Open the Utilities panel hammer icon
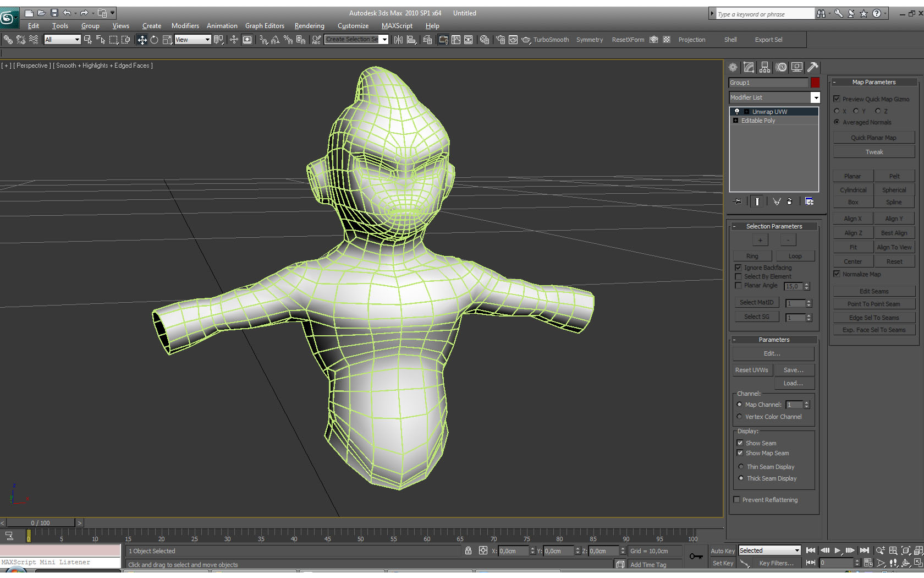 813,67
